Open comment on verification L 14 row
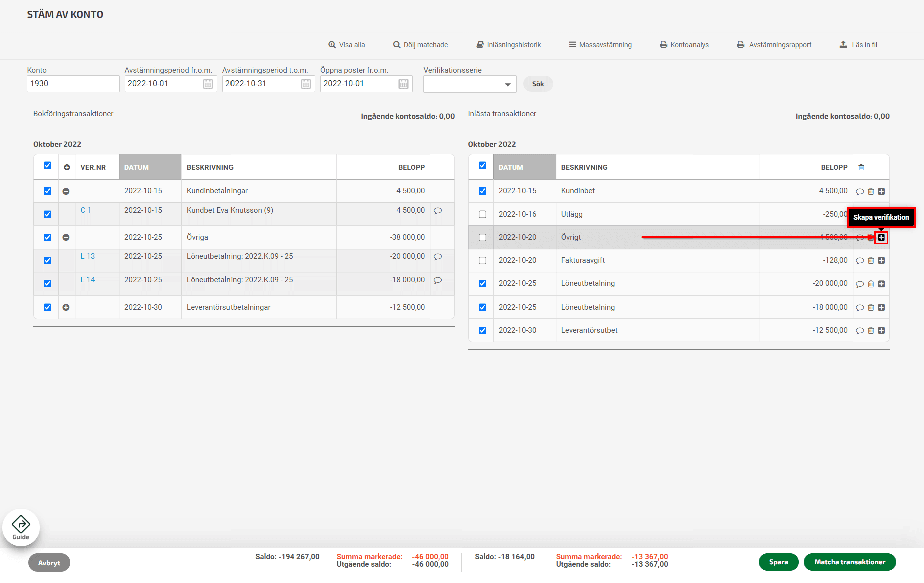 pyautogui.click(x=438, y=280)
